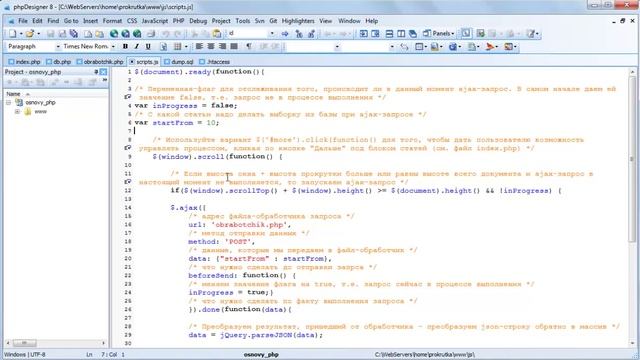The width and height of the screenshot is (640, 360).
Task: Align text right in format toolbar
Action: point(222,47)
